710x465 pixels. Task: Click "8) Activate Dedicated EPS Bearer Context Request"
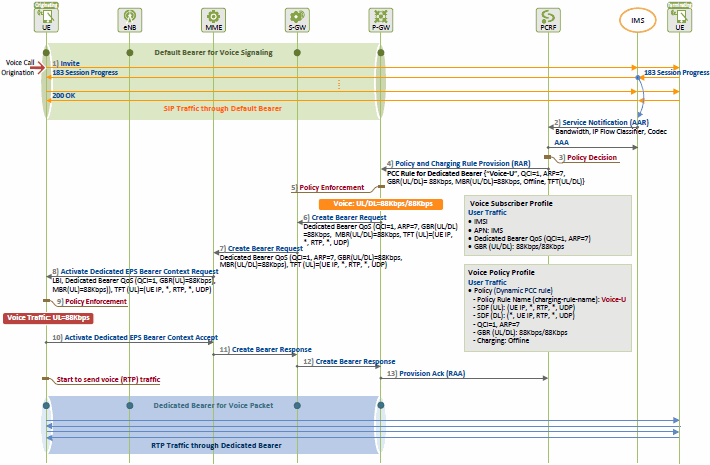(x=135, y=272)
